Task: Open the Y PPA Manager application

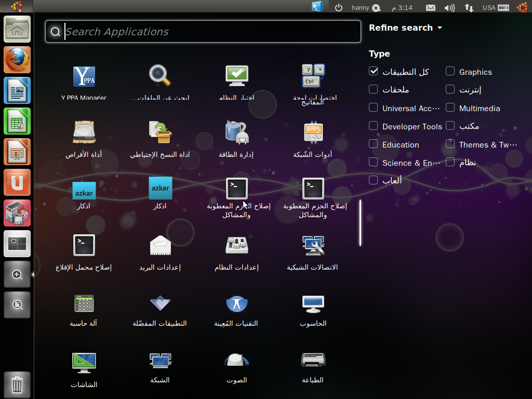Action: [84, 76]
